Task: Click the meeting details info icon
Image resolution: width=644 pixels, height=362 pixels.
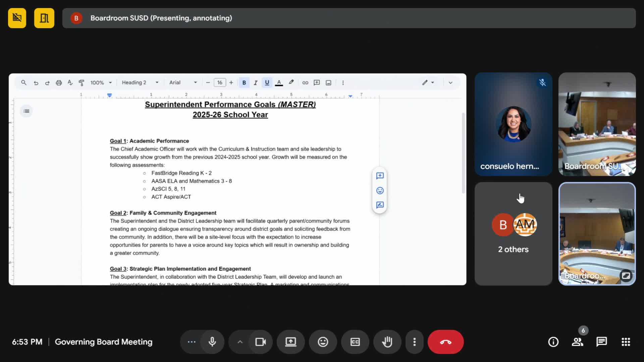Action: pos(553,342)
